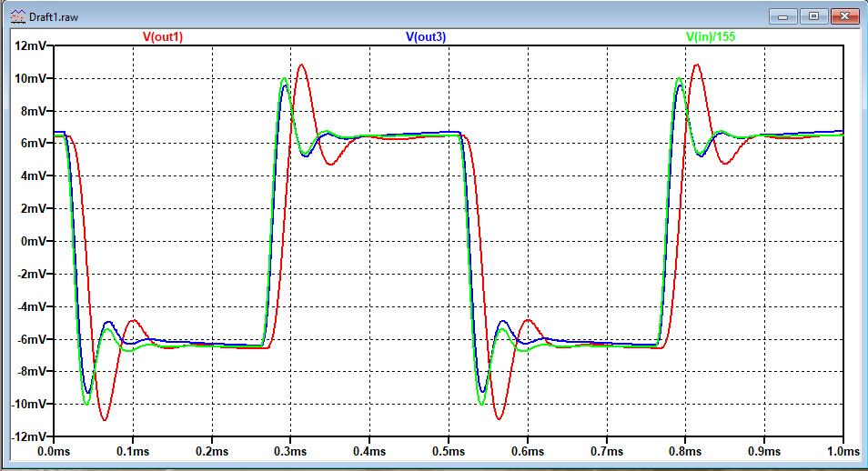Screen dimensions: 868x471
Task: Click the 0.5ms time axis label
Action: pos(449,451)
